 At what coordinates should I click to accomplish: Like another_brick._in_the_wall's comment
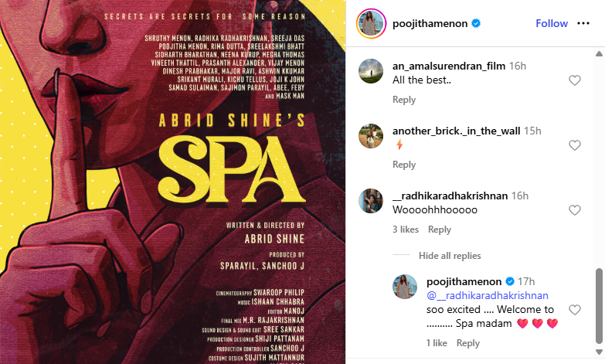pos(575,145)
